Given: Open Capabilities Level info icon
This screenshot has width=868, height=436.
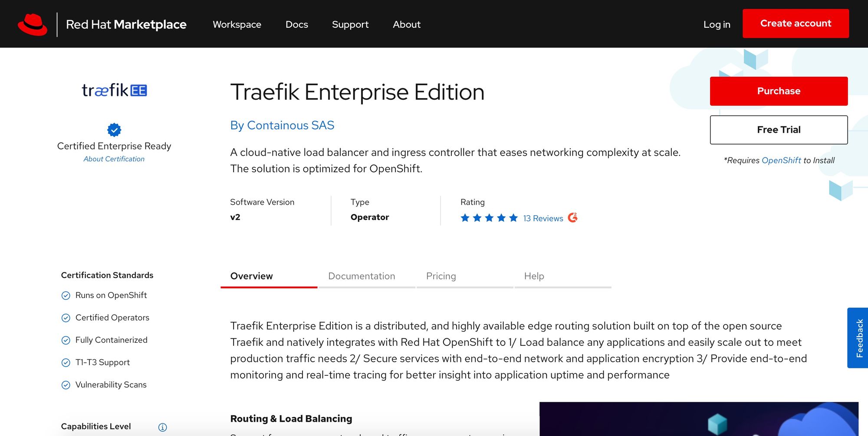Looking at the screenshot, I should [x=163, y=427].
